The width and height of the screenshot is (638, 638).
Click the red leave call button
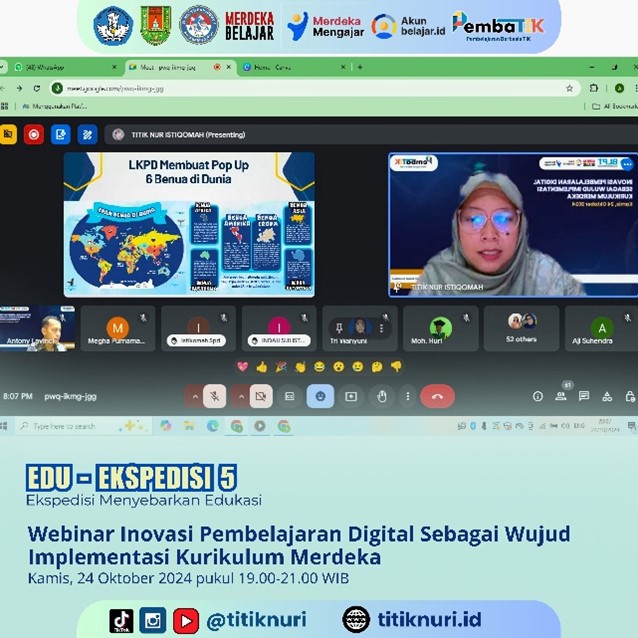[x=437, y=396]
